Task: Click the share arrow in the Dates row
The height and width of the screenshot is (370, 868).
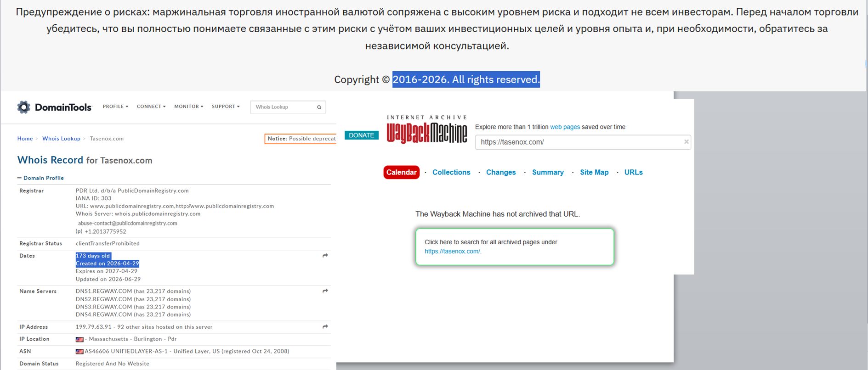Action: click(325, 256)
